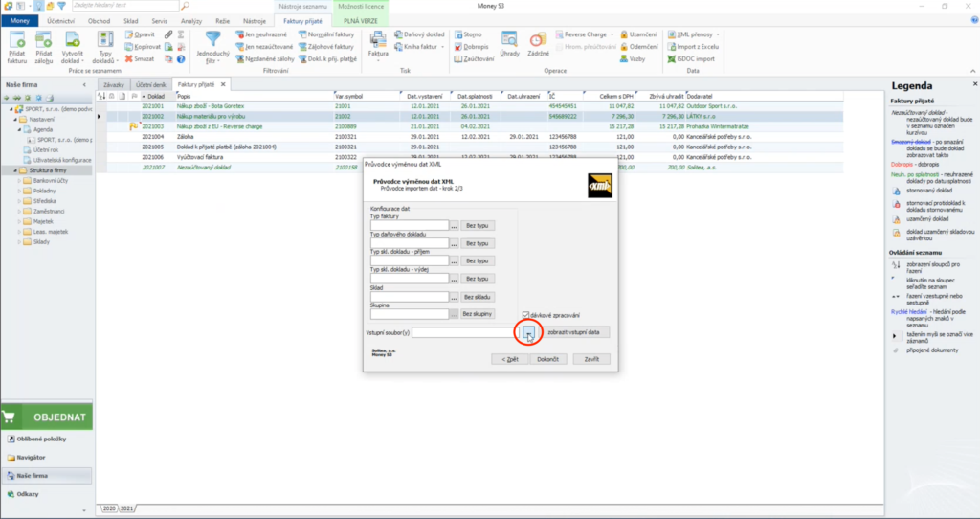The height and width of the screenshot is (519, 980).
Task: Open the Analýzy ribbon tab
Action: (x=191, y=21)
